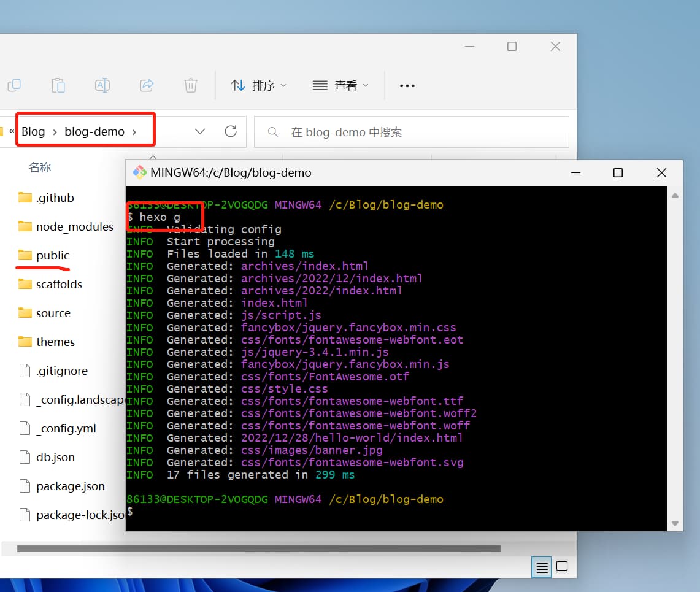Image resolution: width=700 pixels, height=592 pixels.
Task: Click the Blog breadcrumb path segment
Action: [x=33, y=131]
